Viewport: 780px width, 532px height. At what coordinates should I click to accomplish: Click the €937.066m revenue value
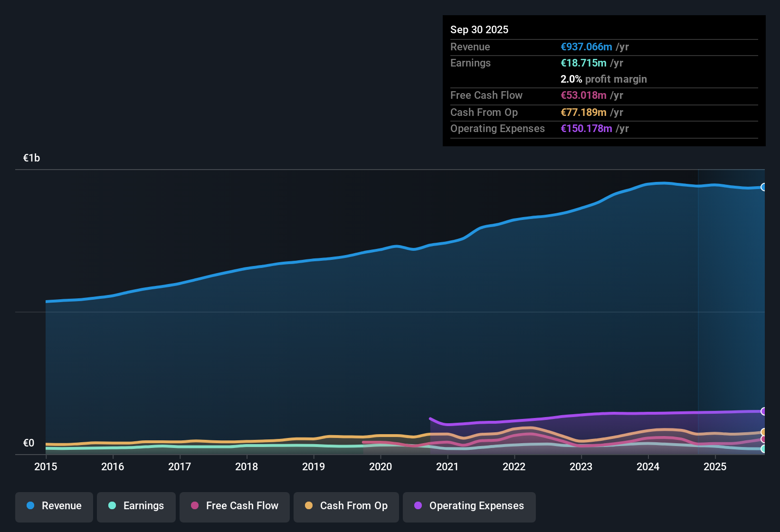pyautogui.click(x=586, y=47)
